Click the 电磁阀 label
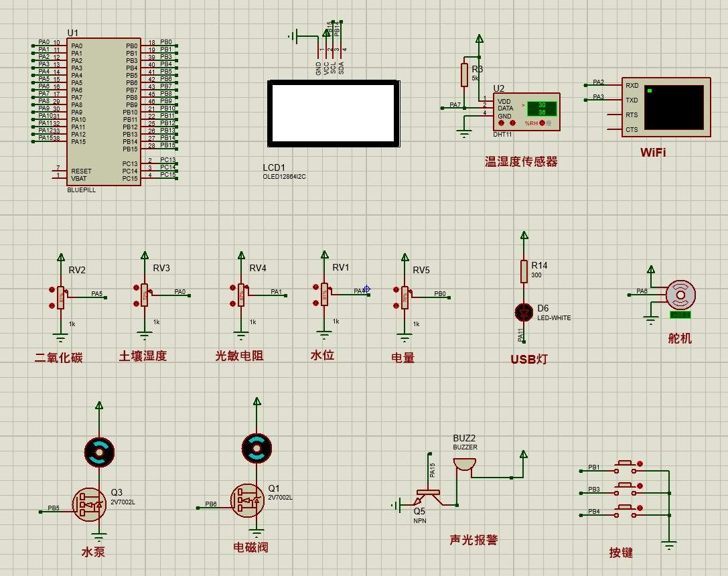The width and height of the screenshot is (728, 576). pyautogui.click(x=250, y=547)
